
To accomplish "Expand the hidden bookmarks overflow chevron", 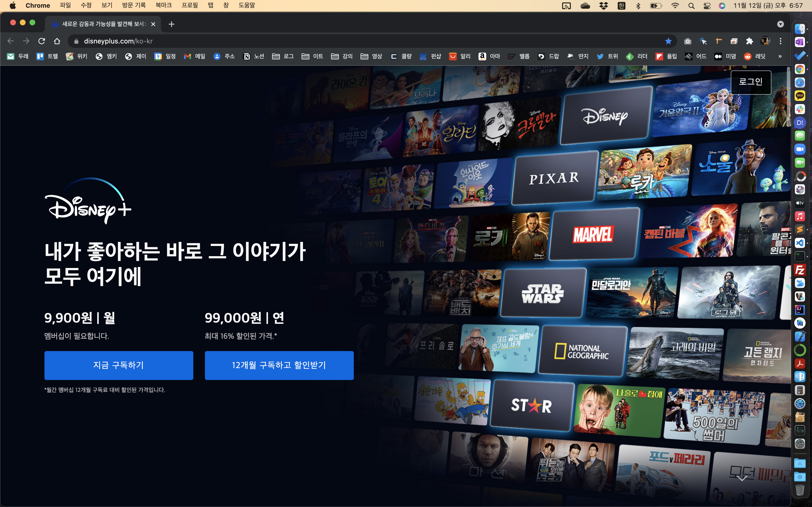I will coord(780,56).
